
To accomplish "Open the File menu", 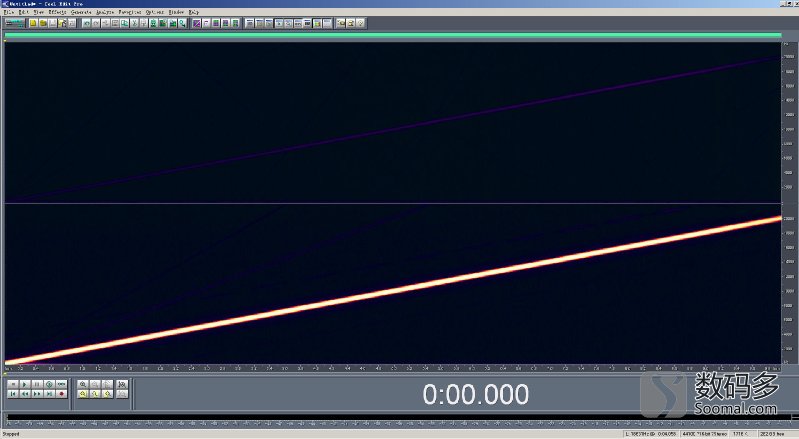I will pyautogui.click(x=8, y=12).
